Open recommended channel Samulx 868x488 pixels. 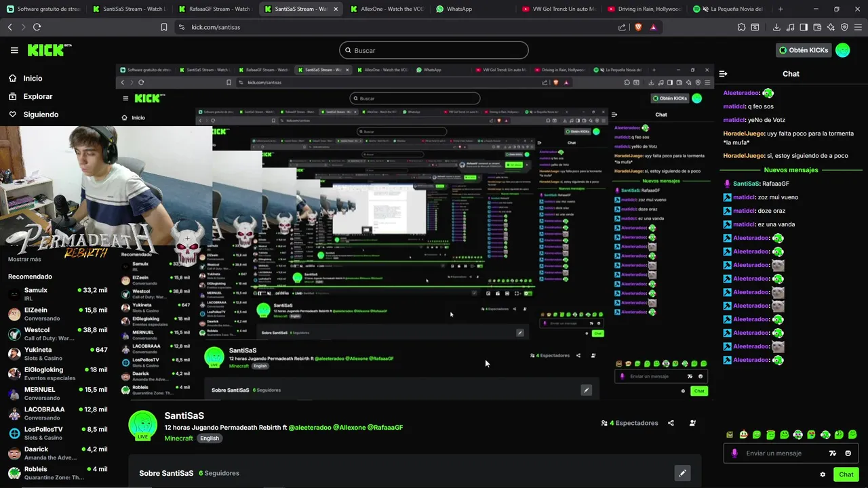click(58, 294)
